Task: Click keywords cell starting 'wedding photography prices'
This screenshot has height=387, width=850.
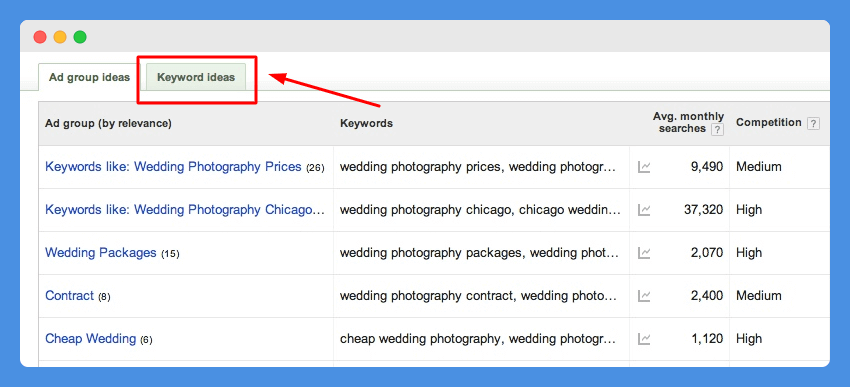Action: point(478,167)
